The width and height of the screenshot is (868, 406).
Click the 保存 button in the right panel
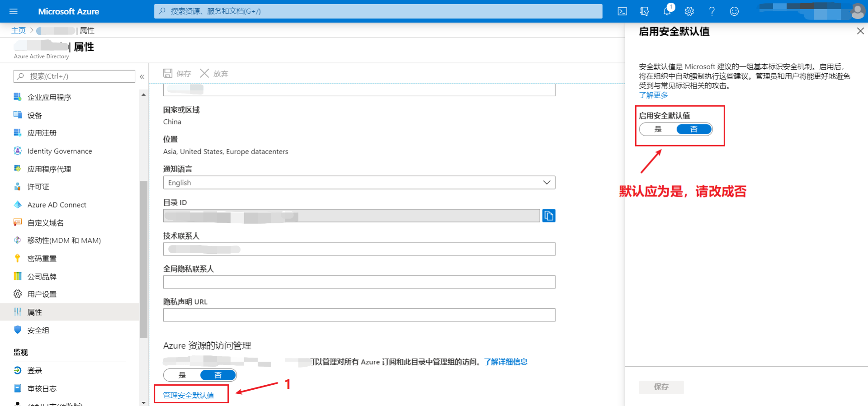click(661, 387)
